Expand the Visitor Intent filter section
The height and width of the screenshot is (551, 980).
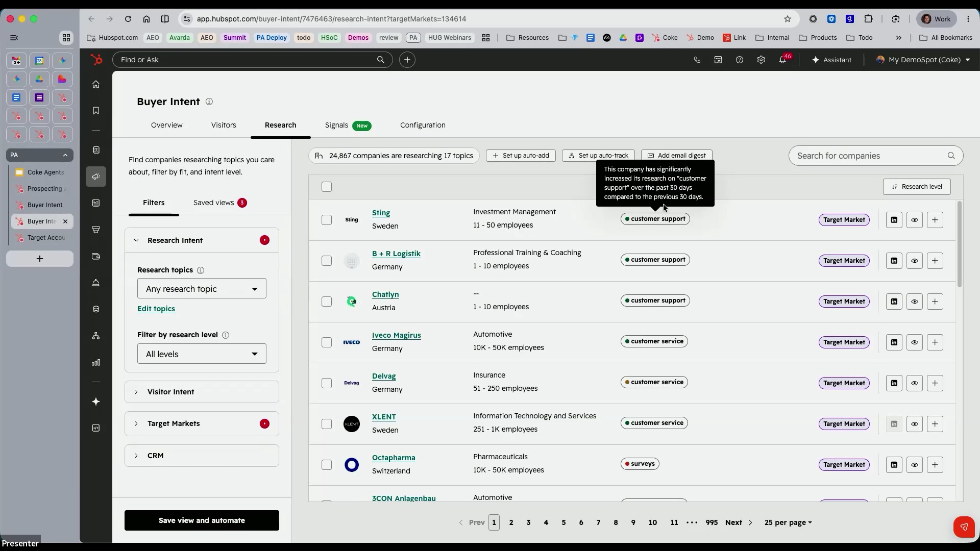click(202, 392)
